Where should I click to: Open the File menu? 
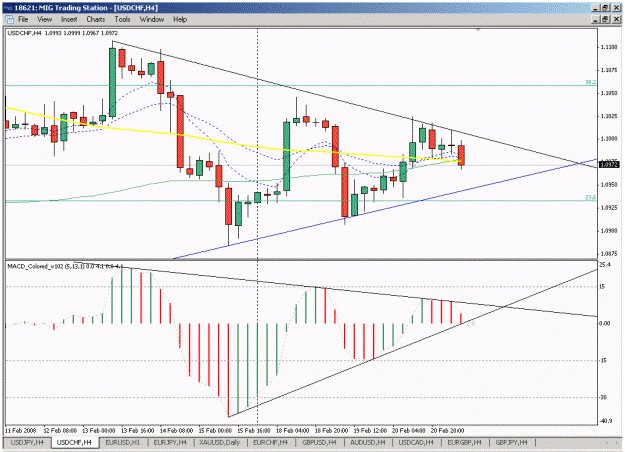[x=23, y=19]
